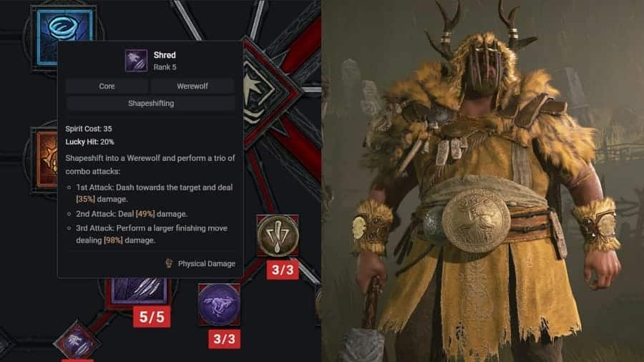Click the 3/3 counter under wolf node
The width and height of the screenshot is (644, 362).
pyautogui.click(x=224, y=339)
